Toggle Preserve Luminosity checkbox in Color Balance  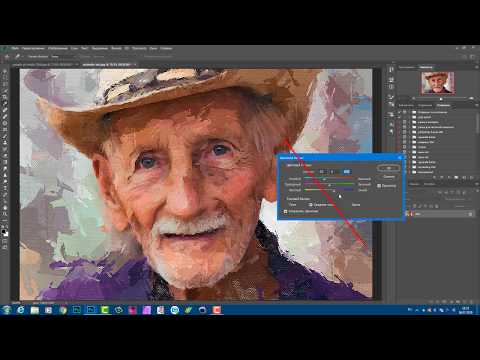tap(286, 211)
